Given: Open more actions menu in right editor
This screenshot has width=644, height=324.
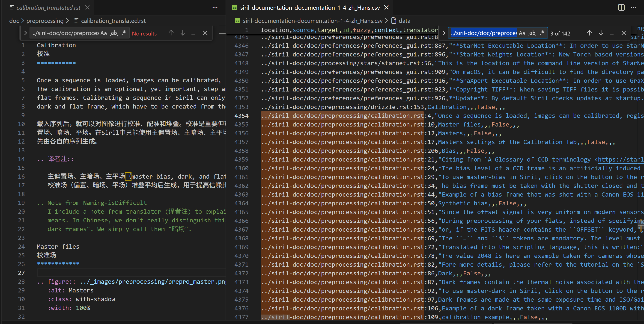Looking at the screenshot, I should (633, 8).
